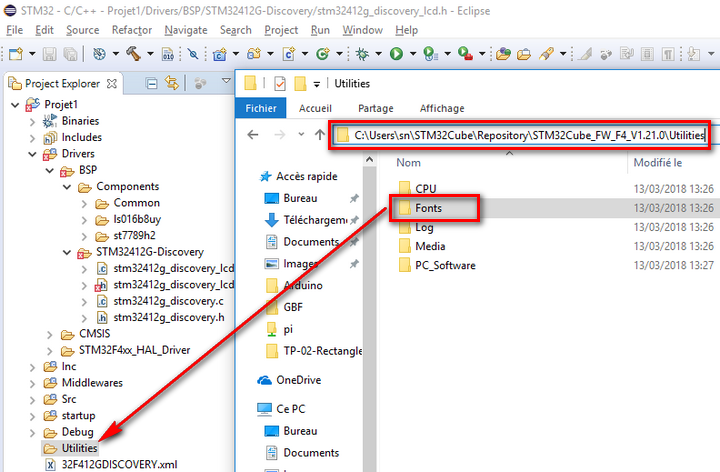The width and height of the screenshot is (720, 472).
Task: Open the Source menu
Action: (x=83, y=30)
